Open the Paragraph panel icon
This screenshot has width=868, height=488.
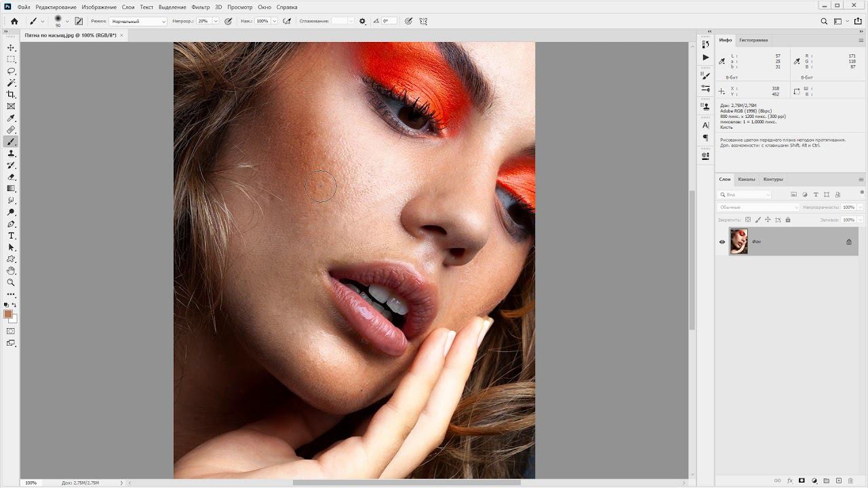pyautogui.click(x=705, y=138)
